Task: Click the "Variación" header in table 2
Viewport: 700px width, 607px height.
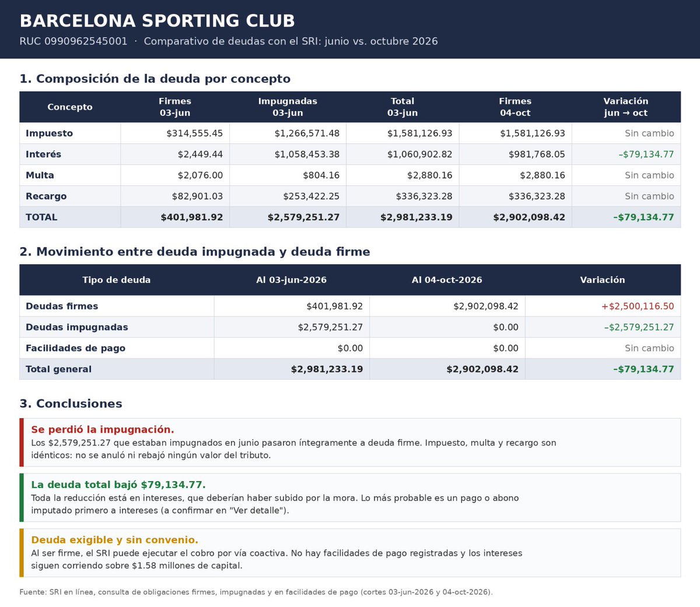Action: point(603,280)
